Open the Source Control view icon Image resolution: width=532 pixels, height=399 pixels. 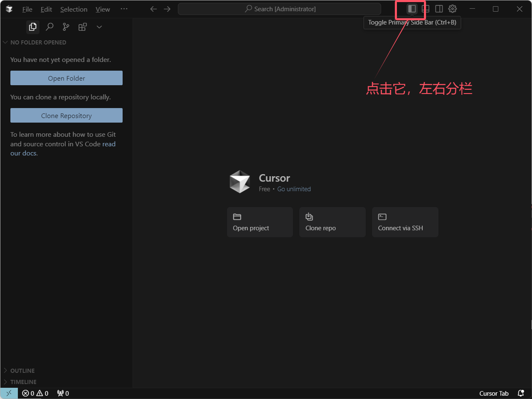tap(66, 27)
